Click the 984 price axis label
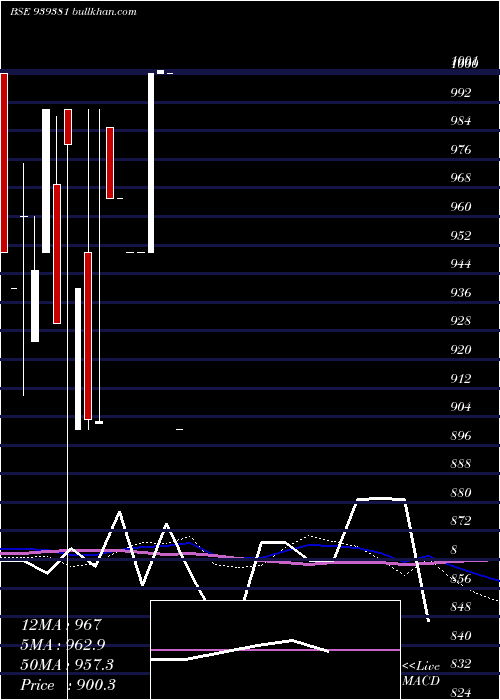The width and height of the screenshot is (500, 700). click(461, 121)
